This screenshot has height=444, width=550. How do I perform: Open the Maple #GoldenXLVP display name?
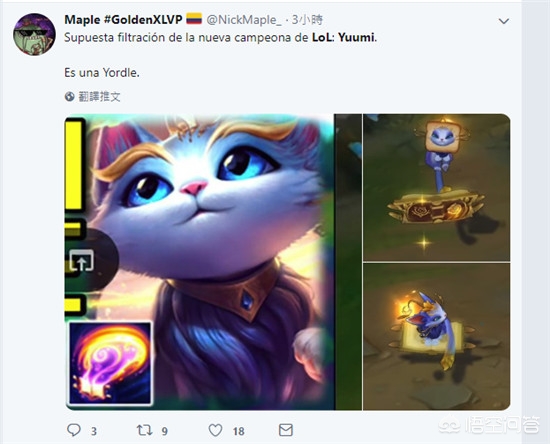(x=123, y=20)
